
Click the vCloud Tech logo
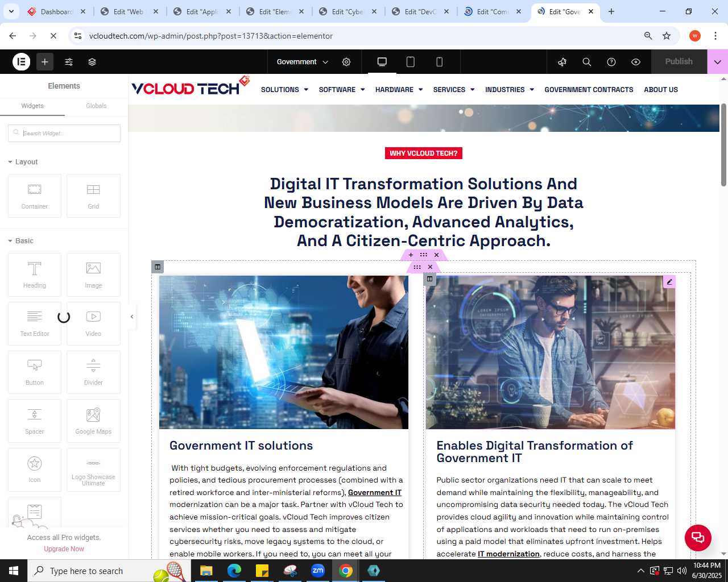point(191,86)
